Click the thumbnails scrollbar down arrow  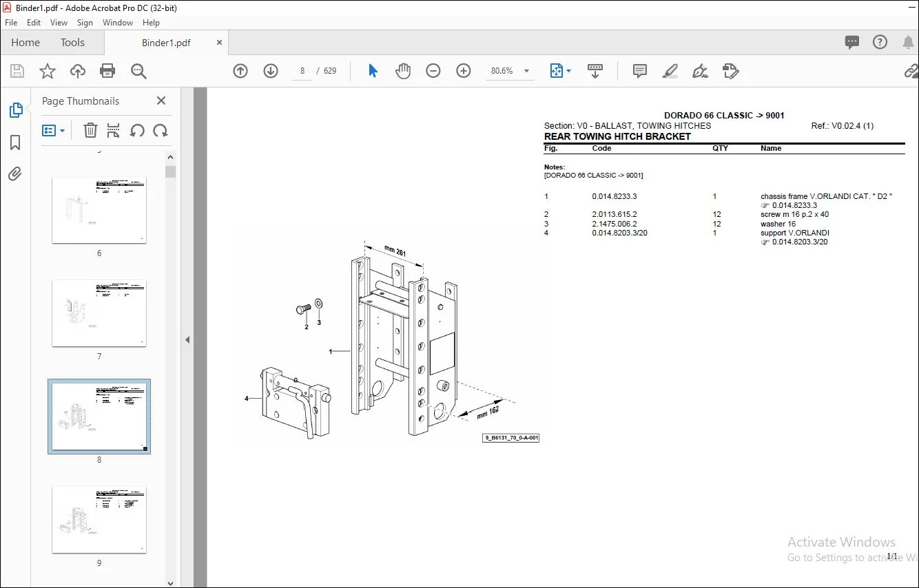point(171,582)
